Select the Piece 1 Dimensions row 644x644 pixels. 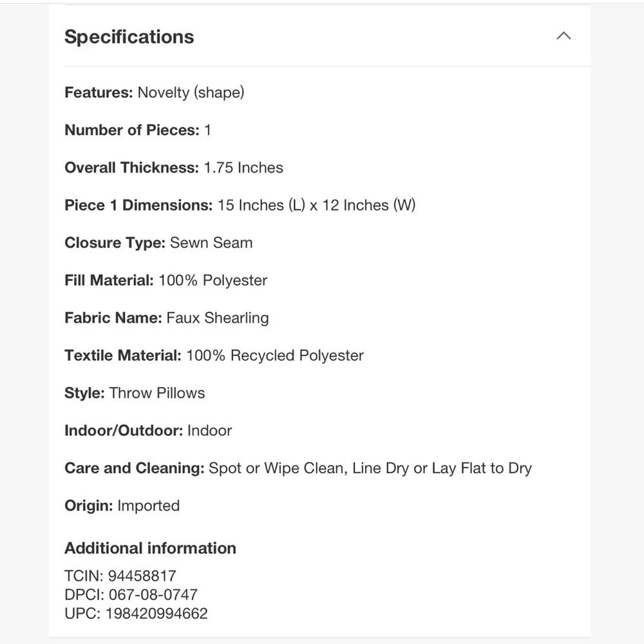coord(240,205)
